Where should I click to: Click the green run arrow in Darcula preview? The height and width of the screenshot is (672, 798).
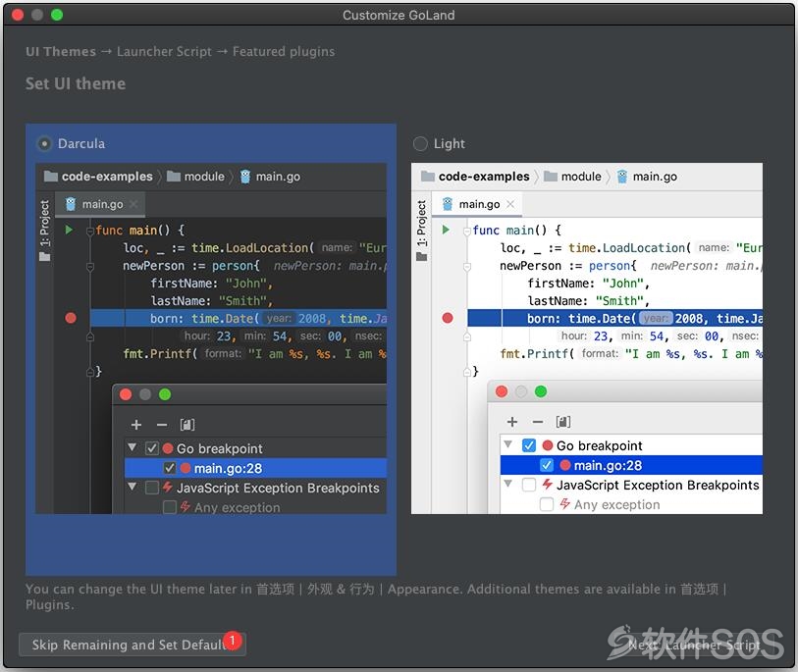click(70, 230)
